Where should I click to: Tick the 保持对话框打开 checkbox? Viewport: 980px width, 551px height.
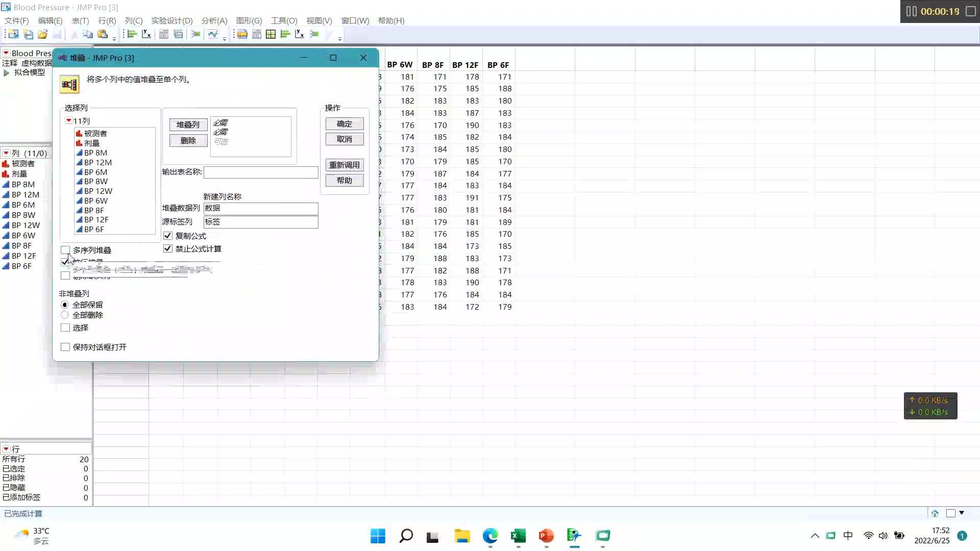(65, 347)
